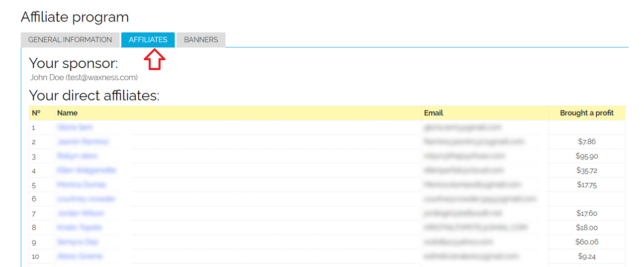This screenshot has height=267, width=644.
Task: Open the affiliate name link in row 10
Action: pos(80,257)
